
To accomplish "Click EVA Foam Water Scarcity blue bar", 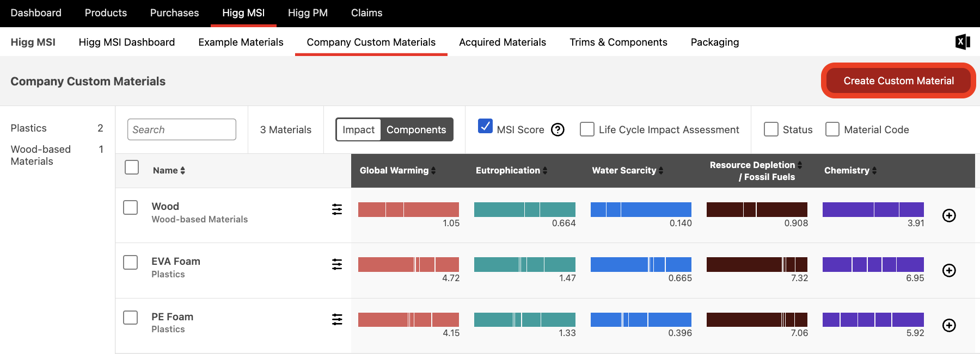I will 641,264.
